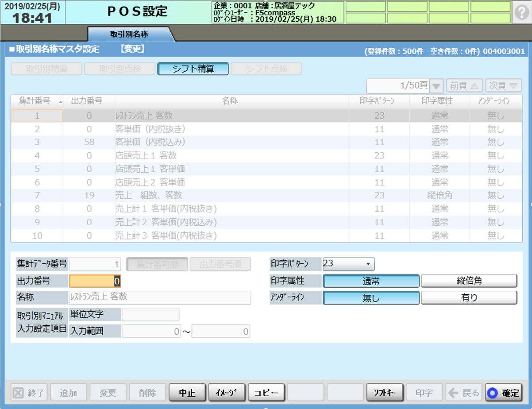The width and height of the screenshot is (532, 409).
Task: Click the アンダーライン column header
Action: (x=496, y=101)
